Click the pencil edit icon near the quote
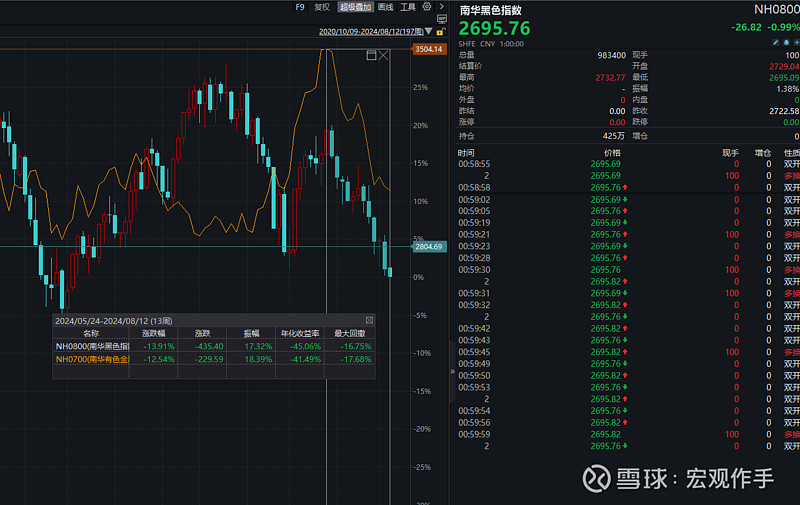The height and width of the screenshot is (505, 800). point(776,43)
